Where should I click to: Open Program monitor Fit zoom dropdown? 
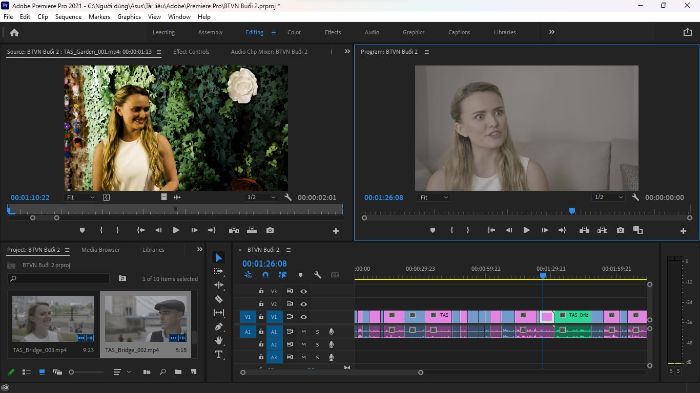click(x=433, y=197)
